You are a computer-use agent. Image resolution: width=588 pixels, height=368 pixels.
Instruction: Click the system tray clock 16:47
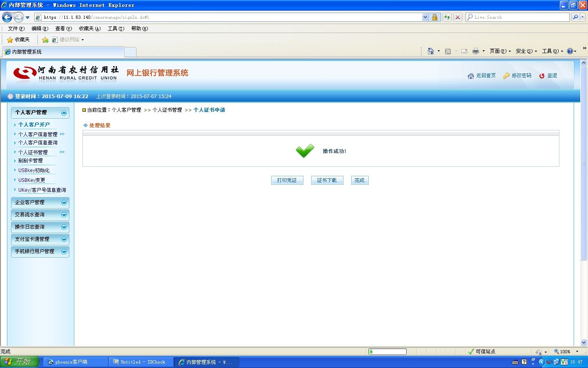click(576, 362)
